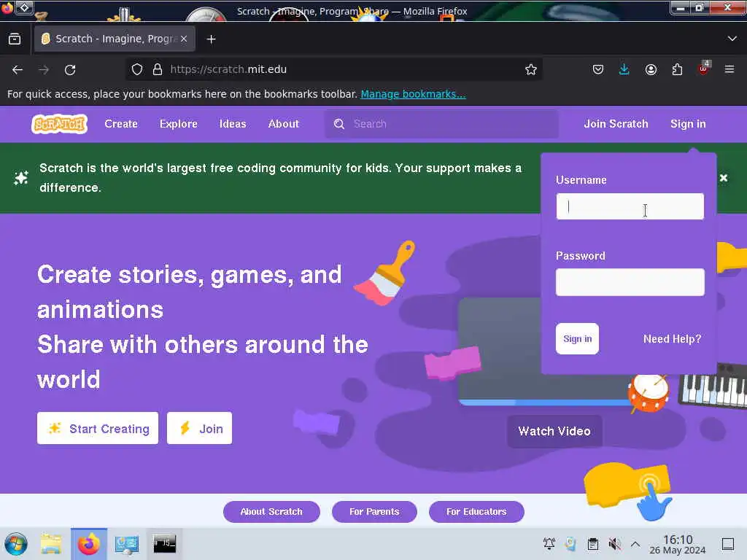This screenshot has width=747, height=560.
Task: Focus the Username input field
Action: point(630,206)
